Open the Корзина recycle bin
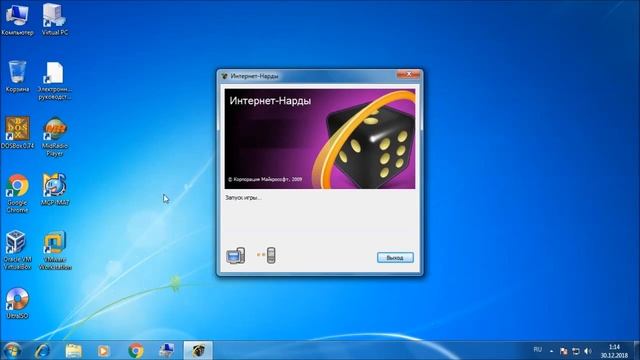 click(17, 76)
